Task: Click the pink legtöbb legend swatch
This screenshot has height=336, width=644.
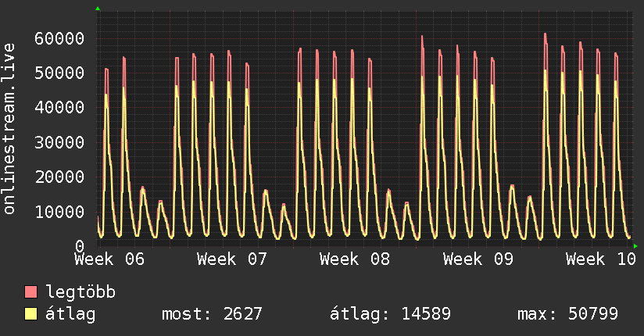Action: point(30,291)
